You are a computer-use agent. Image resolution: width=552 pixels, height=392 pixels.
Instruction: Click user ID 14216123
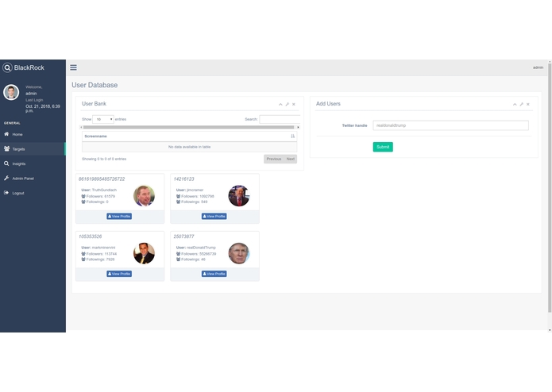[x=183, y=179]
